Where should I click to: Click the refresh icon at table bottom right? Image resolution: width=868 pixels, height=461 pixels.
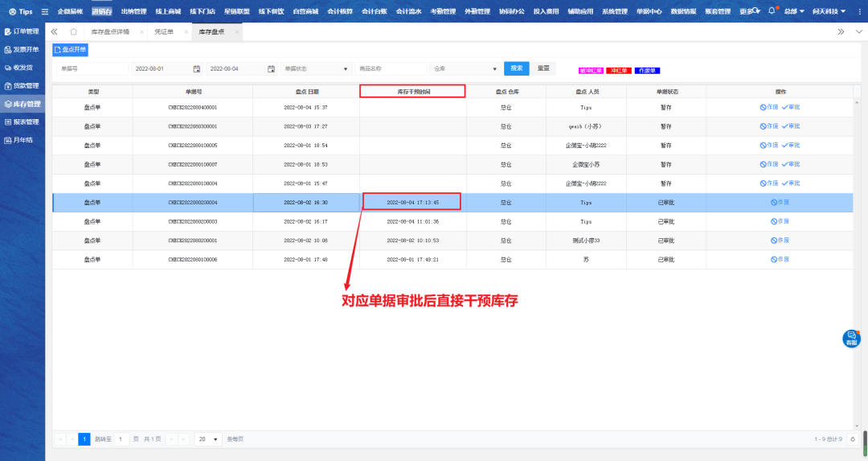tap(853, 438)
